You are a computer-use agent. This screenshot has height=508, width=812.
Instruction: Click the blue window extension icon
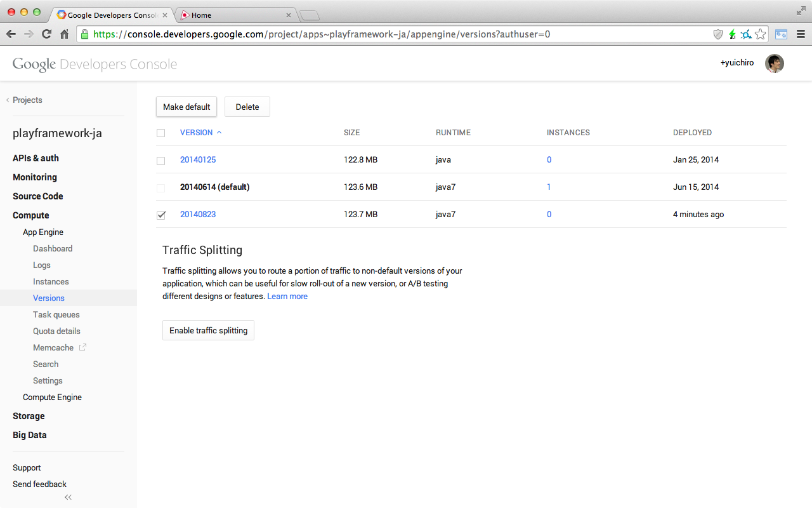point(781,34)
